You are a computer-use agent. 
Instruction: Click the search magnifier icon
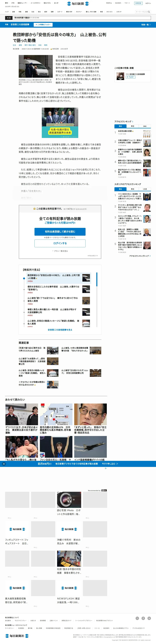[x=149, y=12]
